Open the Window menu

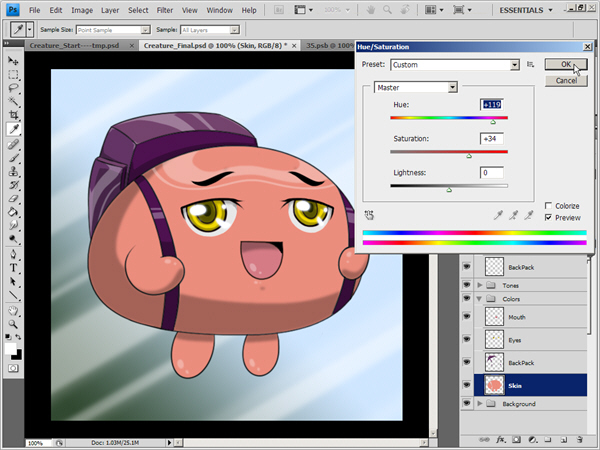tap(219, 10)
